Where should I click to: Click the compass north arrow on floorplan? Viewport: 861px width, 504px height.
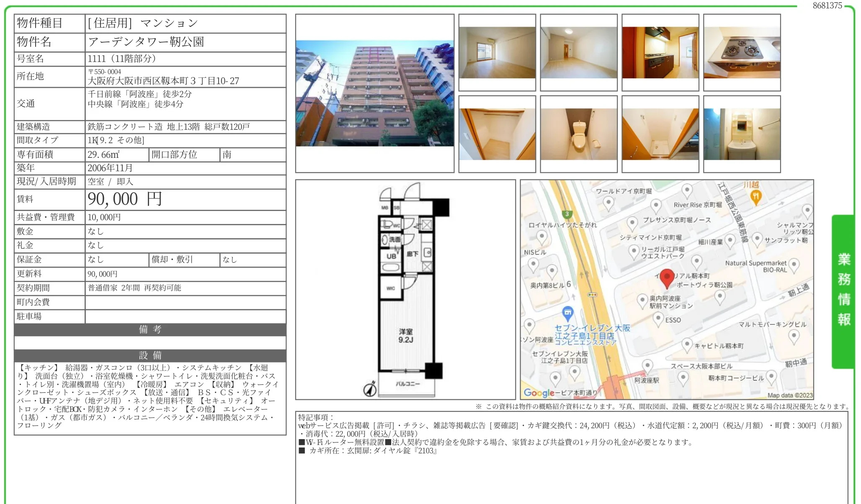(370, 389)
